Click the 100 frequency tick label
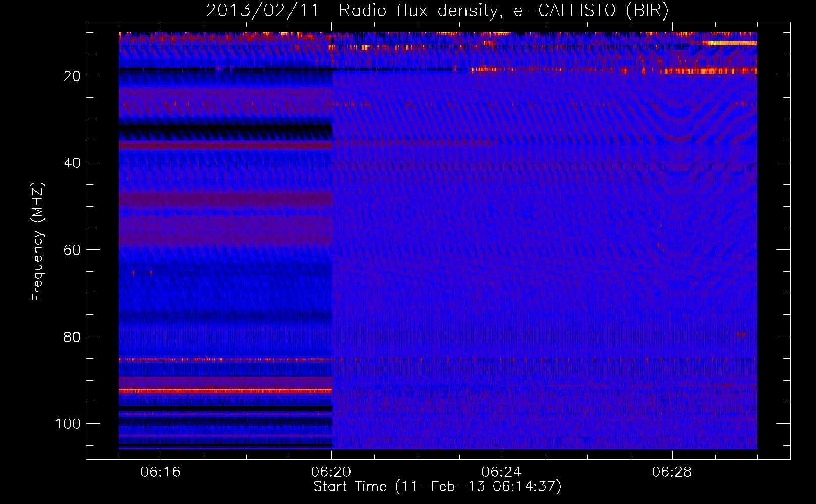 click(68, 424)
